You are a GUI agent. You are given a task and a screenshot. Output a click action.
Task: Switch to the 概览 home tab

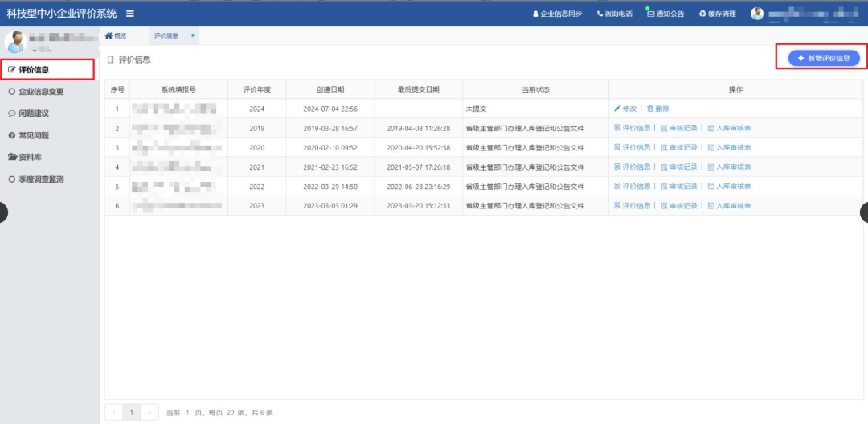click(x=116, y=35)
